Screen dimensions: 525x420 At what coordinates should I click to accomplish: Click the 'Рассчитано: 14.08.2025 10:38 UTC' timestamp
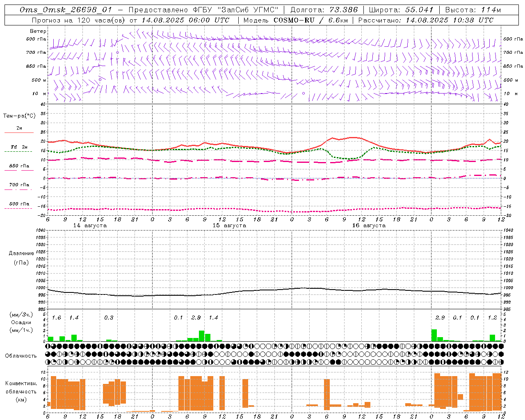point(426,20)
